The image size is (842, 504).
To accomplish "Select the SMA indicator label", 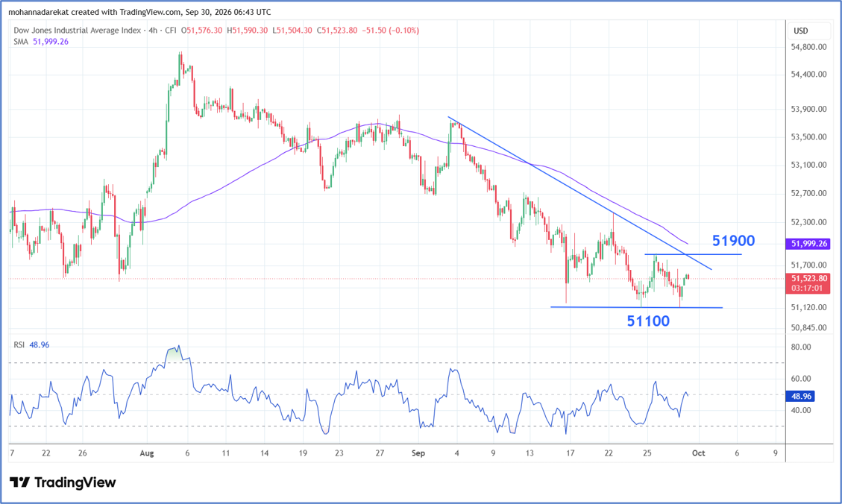I will [21, 42].
